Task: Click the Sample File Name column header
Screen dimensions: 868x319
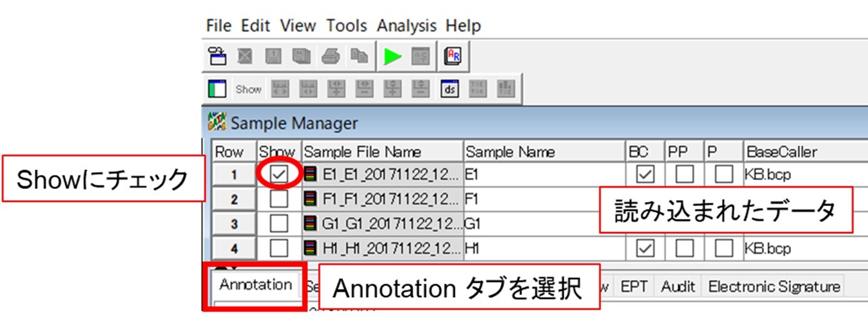Action: pyautogui.click(x=382, y=152)
